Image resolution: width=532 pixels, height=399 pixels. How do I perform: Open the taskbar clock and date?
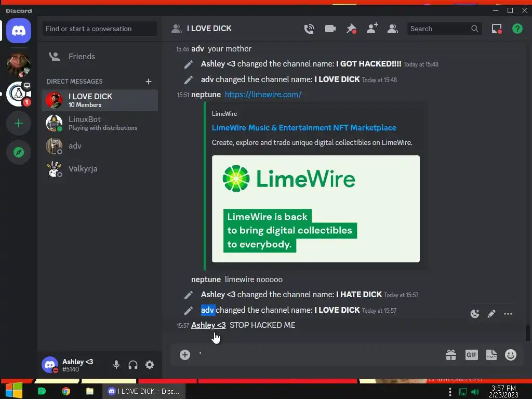click(503, 392)
